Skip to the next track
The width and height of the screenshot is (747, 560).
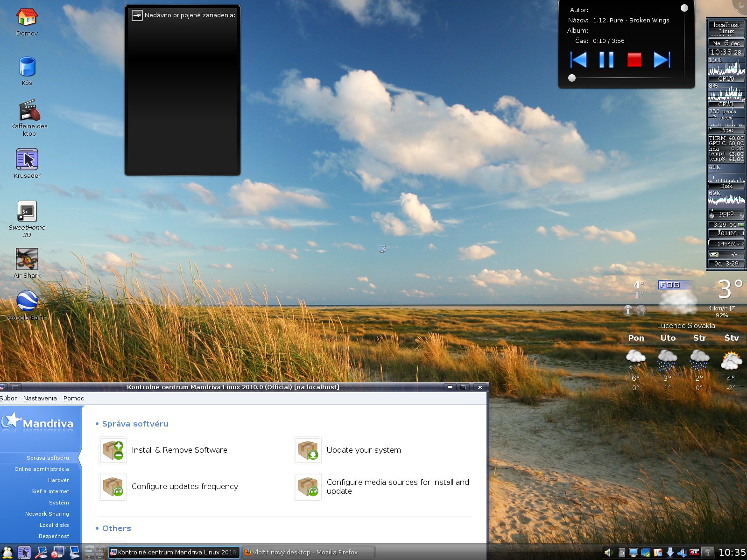(662, 60)
